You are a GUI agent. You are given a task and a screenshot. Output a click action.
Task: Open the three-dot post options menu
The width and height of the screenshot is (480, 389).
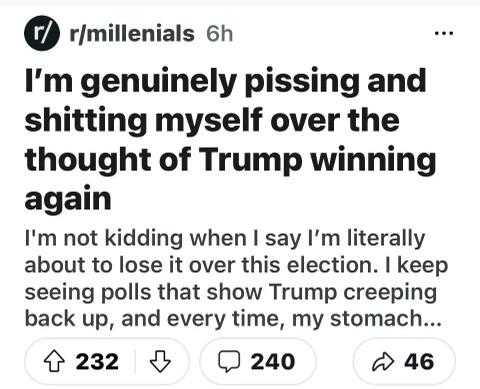(444, 33)
